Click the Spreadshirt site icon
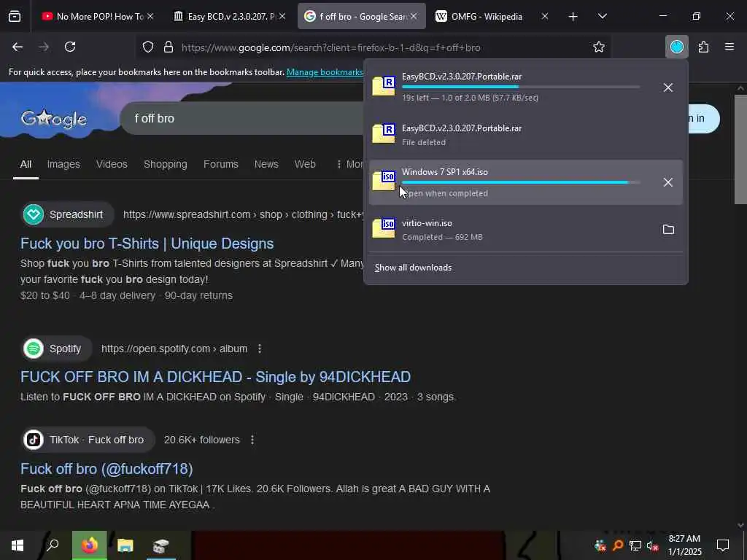The width and height of the screenshot is (747, 560). [34, 215]
